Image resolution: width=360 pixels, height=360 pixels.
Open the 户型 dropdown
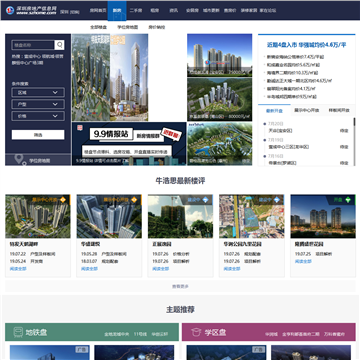coord(38,104)
